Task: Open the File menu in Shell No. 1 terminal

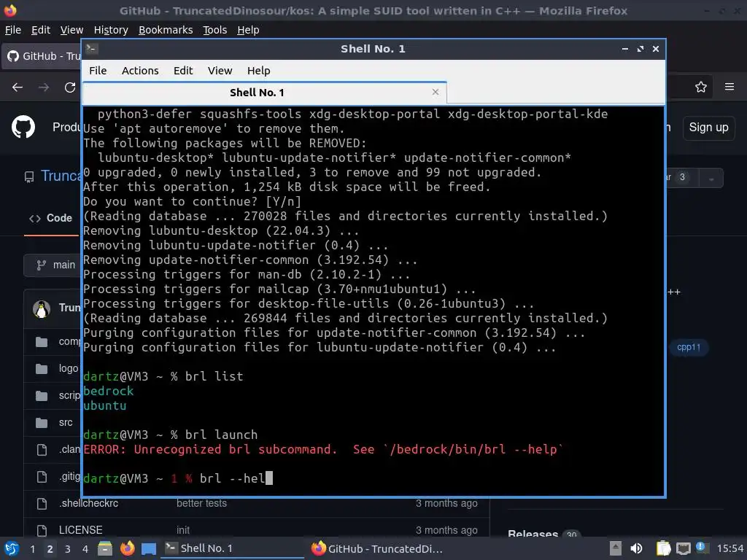Action: tap(98, 71)
